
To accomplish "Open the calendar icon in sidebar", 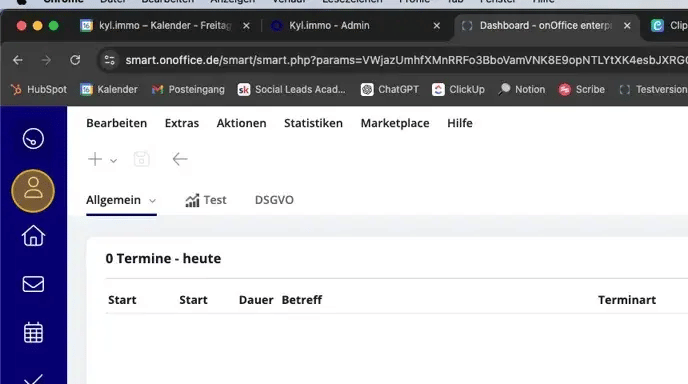I will click(x=33, y=332).
